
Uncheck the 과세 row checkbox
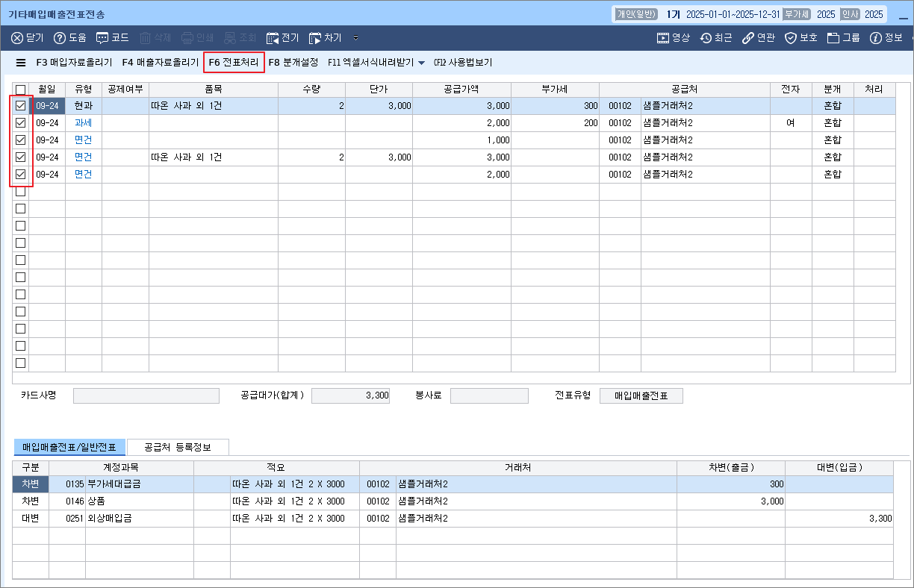click(x=21, y=123)
